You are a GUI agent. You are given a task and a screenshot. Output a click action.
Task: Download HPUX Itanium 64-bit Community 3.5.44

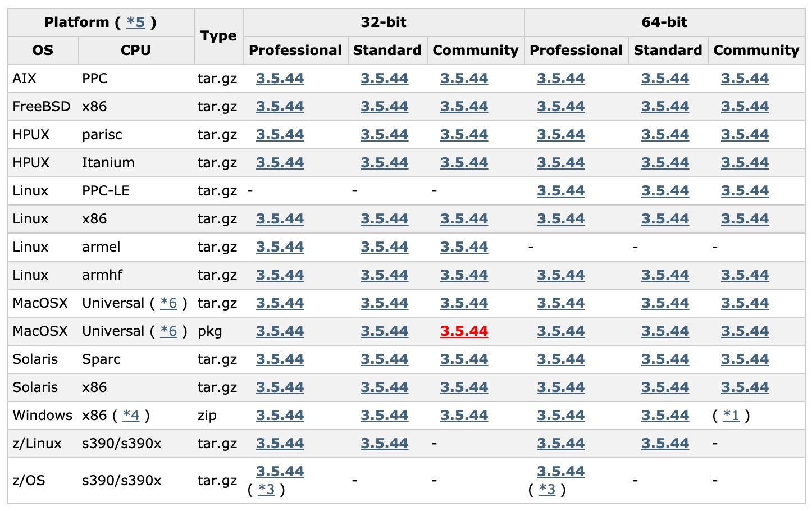745,163
